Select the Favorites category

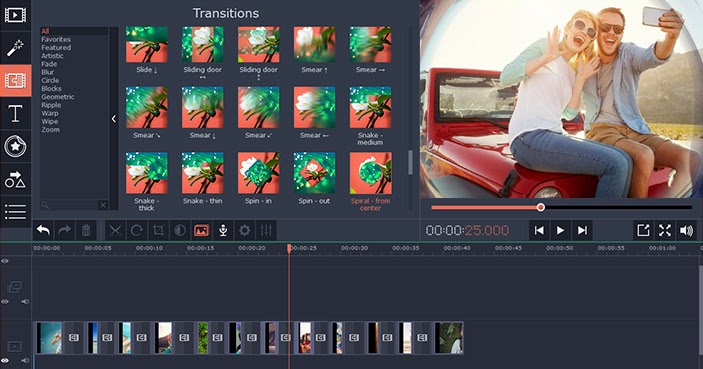(56, 39)
